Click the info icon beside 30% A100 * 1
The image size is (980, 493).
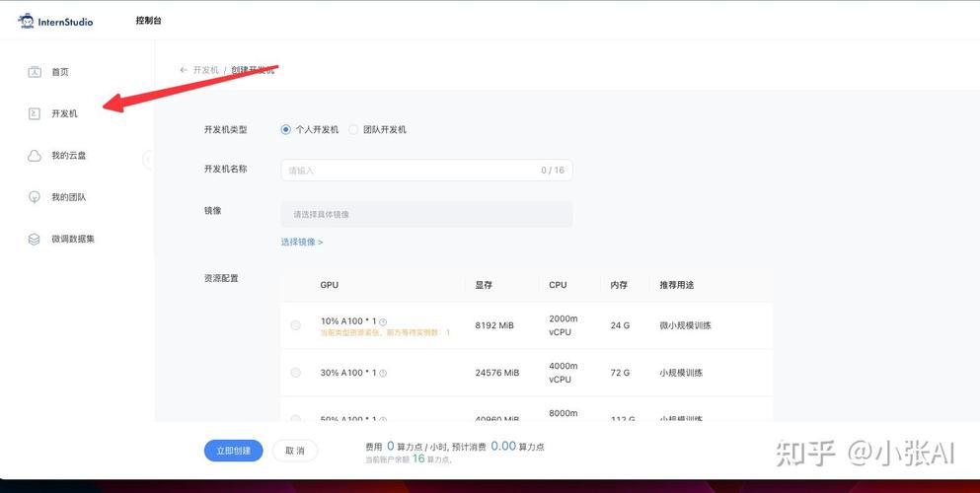click(x=383, y=373)
